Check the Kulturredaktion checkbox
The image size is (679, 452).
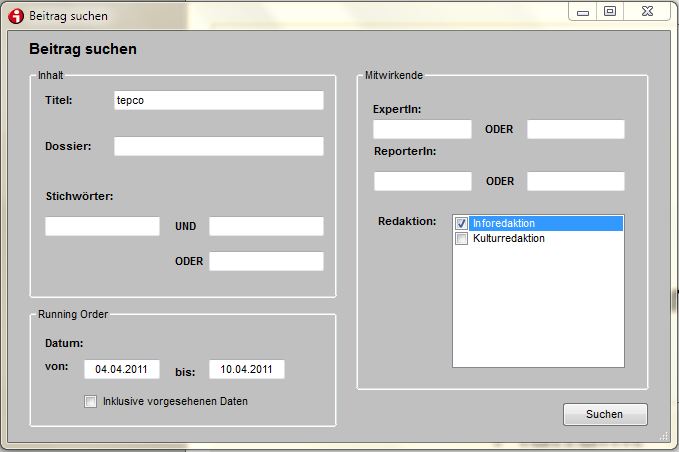click(x=461, y=239)
